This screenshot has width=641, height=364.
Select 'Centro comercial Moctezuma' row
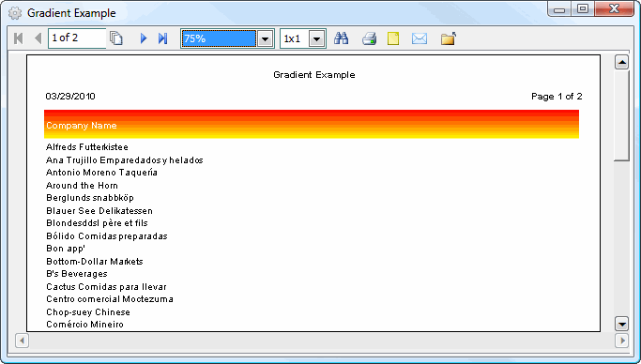pos(110,299)
